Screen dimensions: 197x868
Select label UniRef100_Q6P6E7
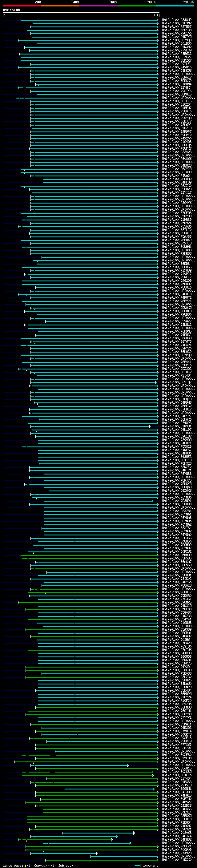click(x=176, y=77)
